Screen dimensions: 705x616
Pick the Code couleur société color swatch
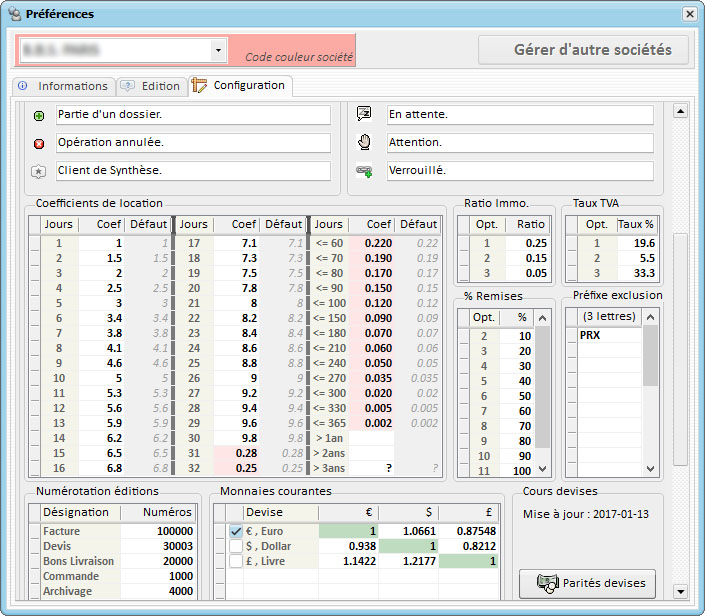292,51
